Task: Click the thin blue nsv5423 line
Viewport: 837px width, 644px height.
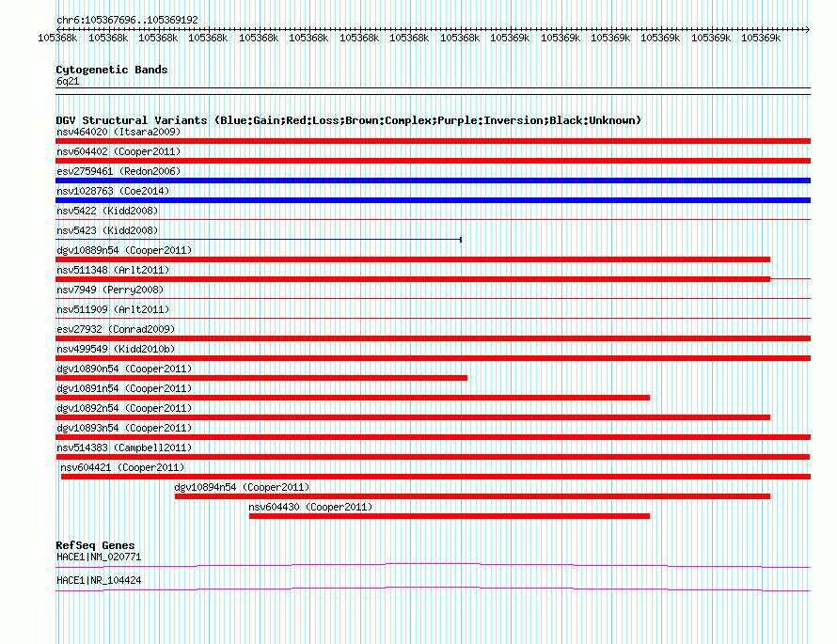Action: click(x=259, y=240)
